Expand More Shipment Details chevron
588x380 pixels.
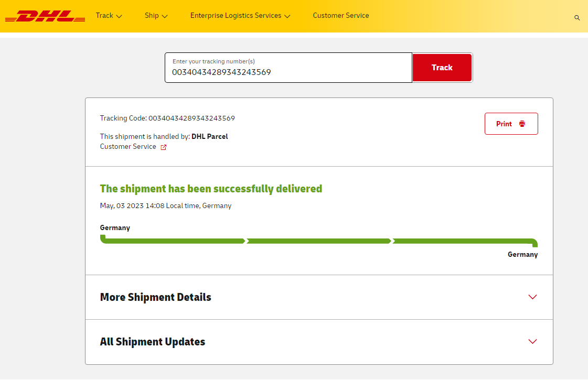532,297
